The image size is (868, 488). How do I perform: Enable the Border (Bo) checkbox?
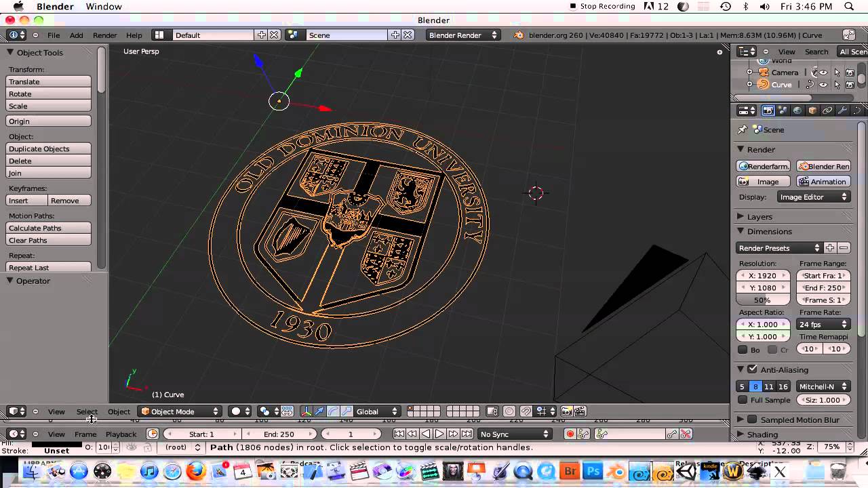pos(743,350)
